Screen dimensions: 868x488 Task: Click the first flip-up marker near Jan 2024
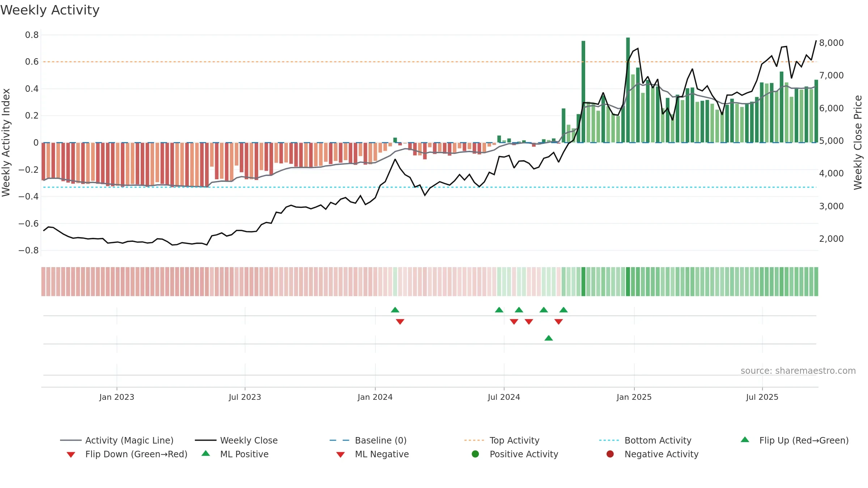[x=395, y=310]
